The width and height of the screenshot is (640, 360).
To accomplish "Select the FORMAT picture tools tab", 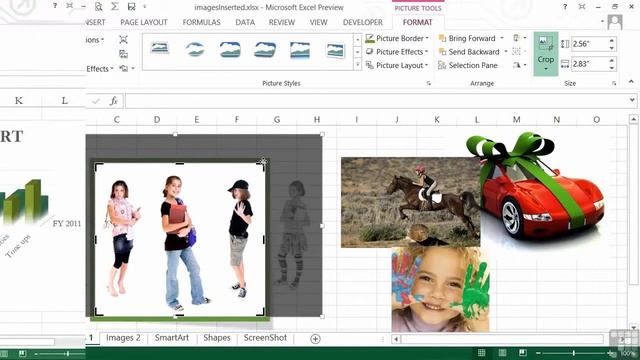I will pos(417,22).
